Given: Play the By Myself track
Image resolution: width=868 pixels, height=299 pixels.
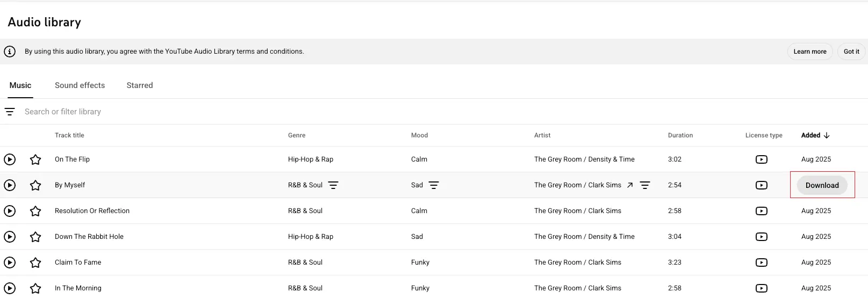Looking at the screenshot, I should [10, 185].
